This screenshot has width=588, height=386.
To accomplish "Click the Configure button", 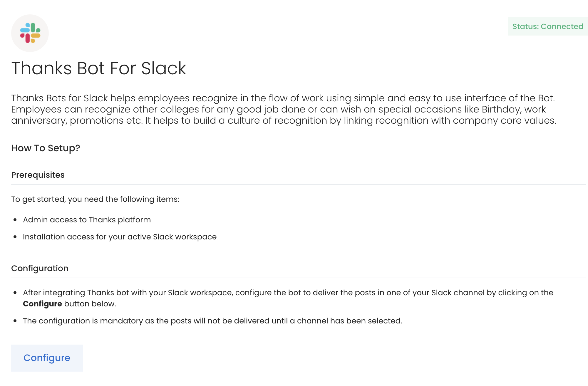I will [47, 358].
